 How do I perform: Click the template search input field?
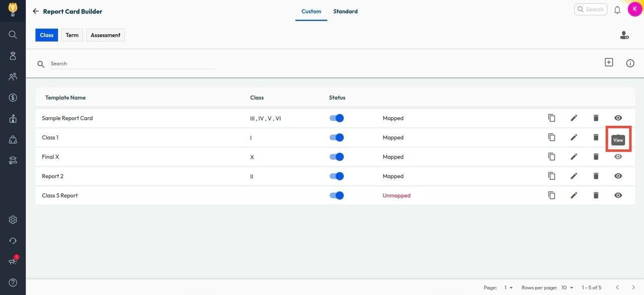132,63
